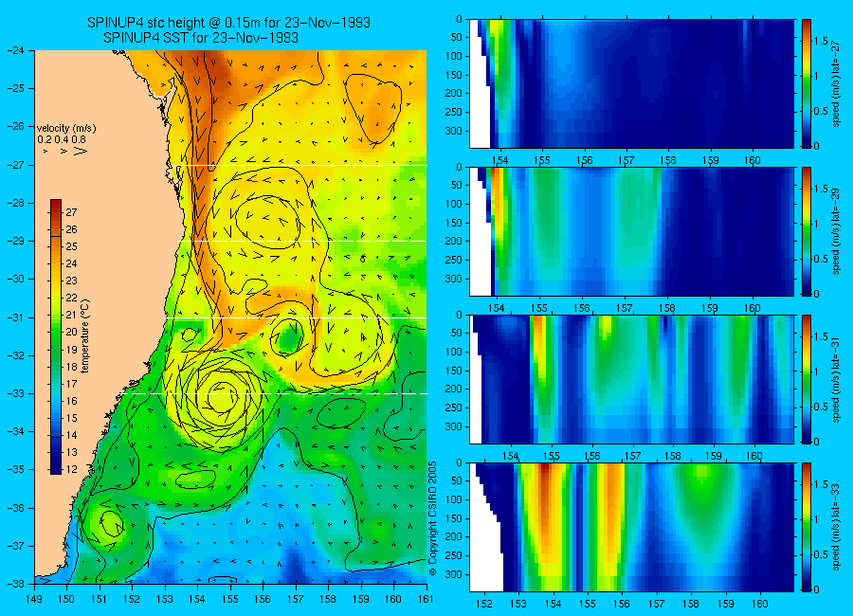Click longitude tick 152 under the lat=-33 panel
The width and height of the screenshot is (853, 616).
(483, 604)
